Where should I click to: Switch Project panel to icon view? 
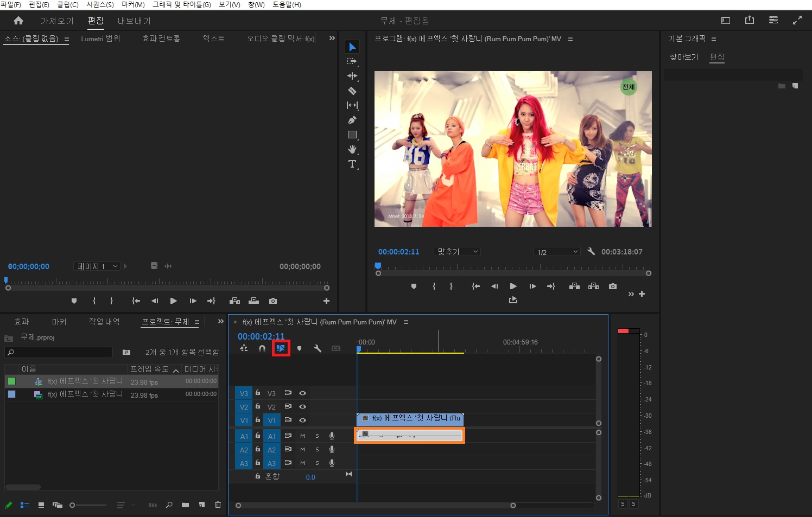click(41, 505)
